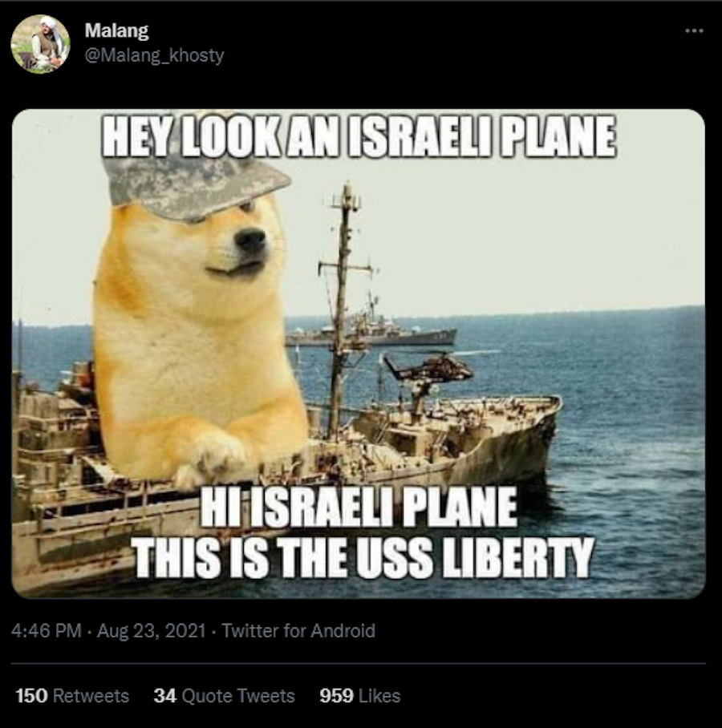
Task: Click the Aug 23, 2021 date
Action: coord(152,631)
